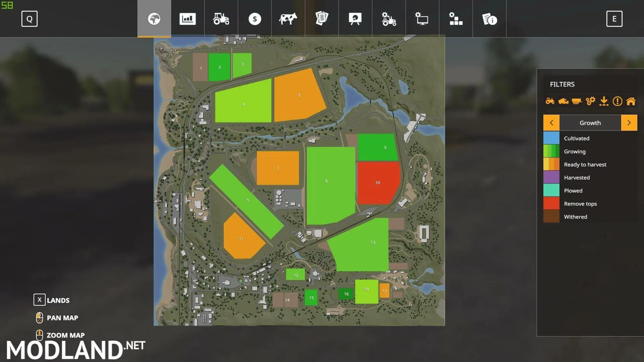Click the Remove tops red swatch
The image size is (644, 362).
[x=551, y=203]
